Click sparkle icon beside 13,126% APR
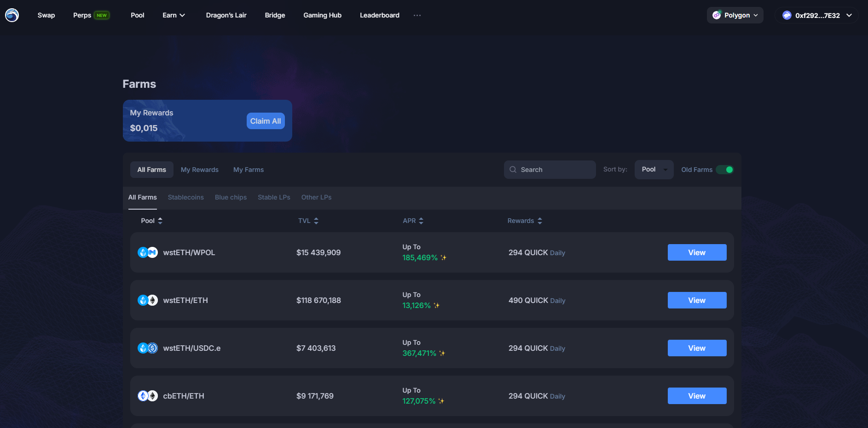 [437, 305]
